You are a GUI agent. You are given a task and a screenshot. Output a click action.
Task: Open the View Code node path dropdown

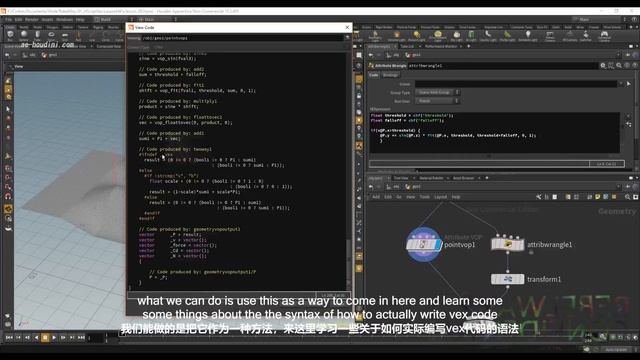pyautogui.click(x=347, y=38)
